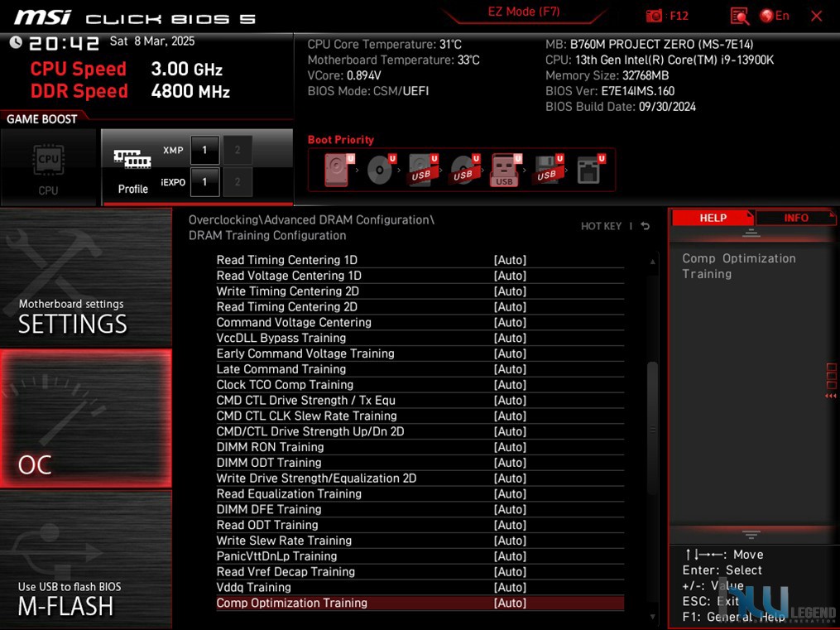
Task: Select the network boot device icon
Action: pyautogui.click(x=589, y=169)
